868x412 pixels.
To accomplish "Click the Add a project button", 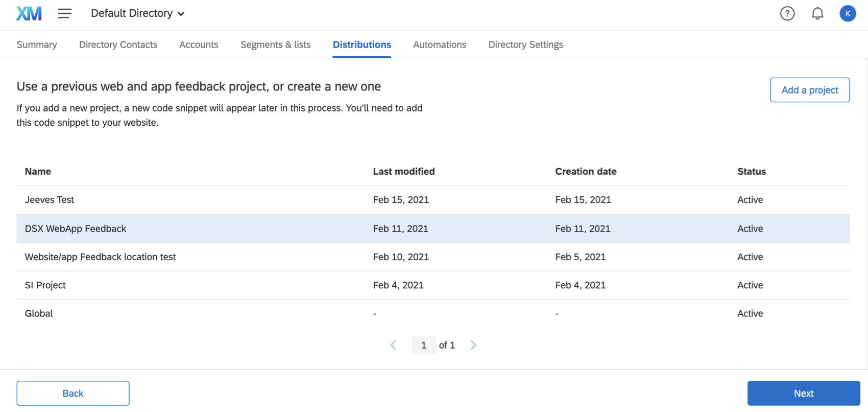I will [x=809, y=90].
